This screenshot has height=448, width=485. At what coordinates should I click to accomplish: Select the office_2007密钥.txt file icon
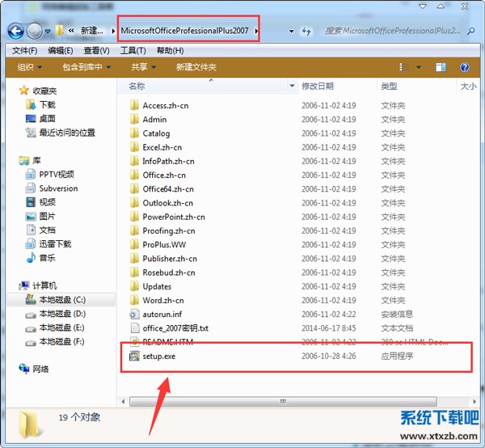click(x=135, y=328)
